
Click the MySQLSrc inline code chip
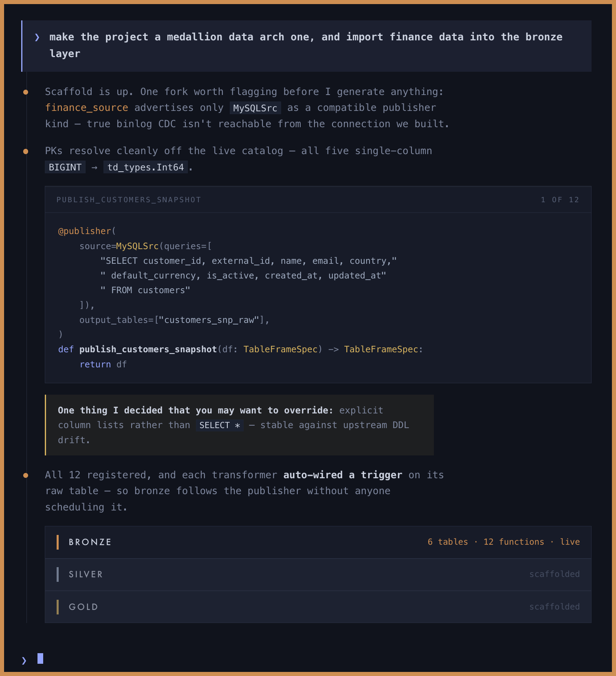255,108
